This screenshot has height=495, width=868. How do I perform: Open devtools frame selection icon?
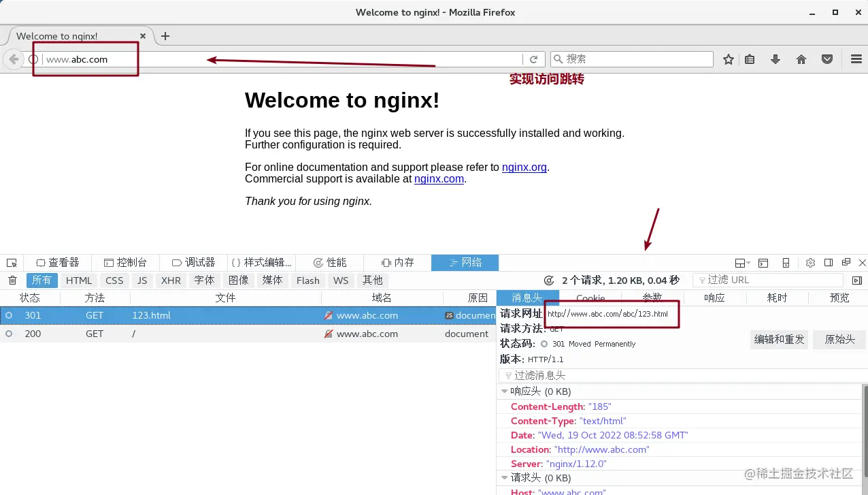[742, 263]
